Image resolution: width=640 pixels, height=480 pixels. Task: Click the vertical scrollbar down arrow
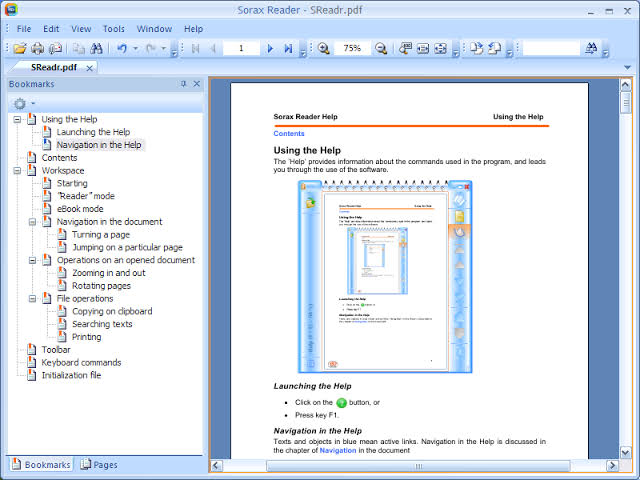[x=625, y=452]
